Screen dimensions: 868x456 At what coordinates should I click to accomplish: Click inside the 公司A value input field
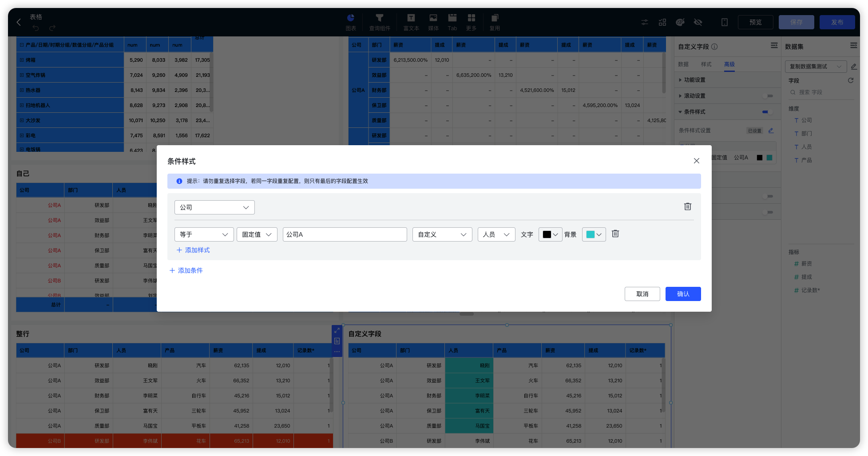click(345, 234)
